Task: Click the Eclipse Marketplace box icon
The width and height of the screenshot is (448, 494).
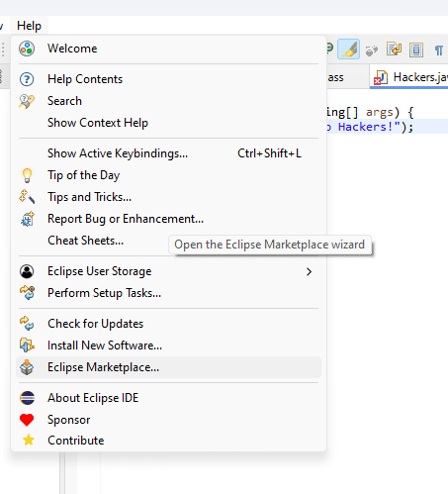Action: coord(27,367)
